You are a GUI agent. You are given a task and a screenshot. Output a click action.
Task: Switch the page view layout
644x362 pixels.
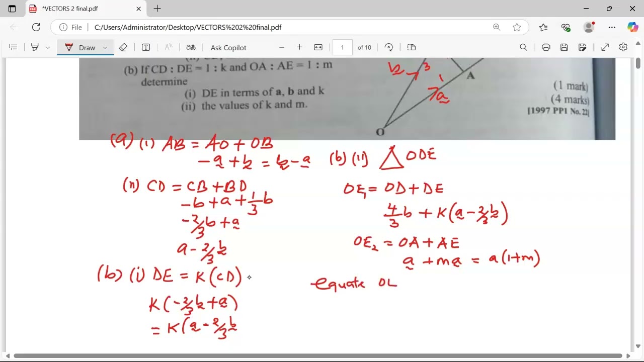click(x=412, y=47)
